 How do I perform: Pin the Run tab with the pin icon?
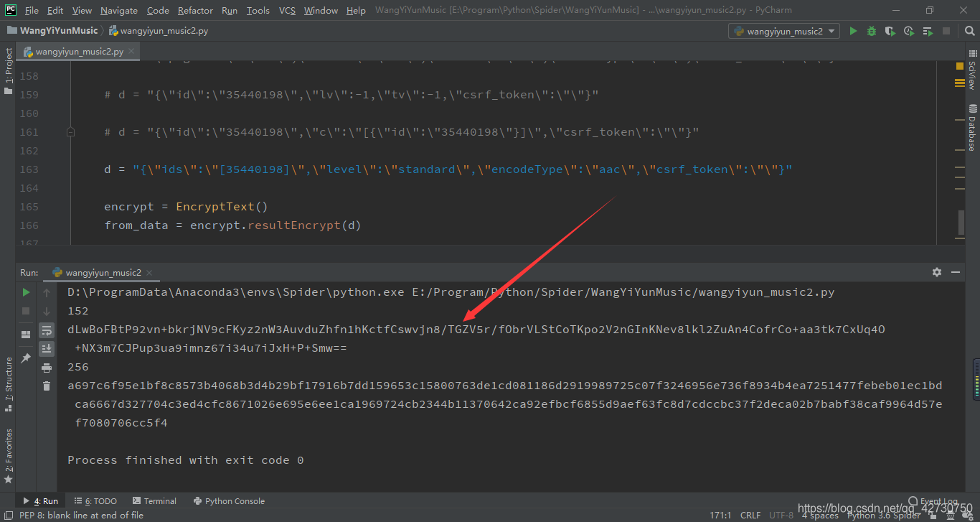pyautogui.click(x=26, y=358)
